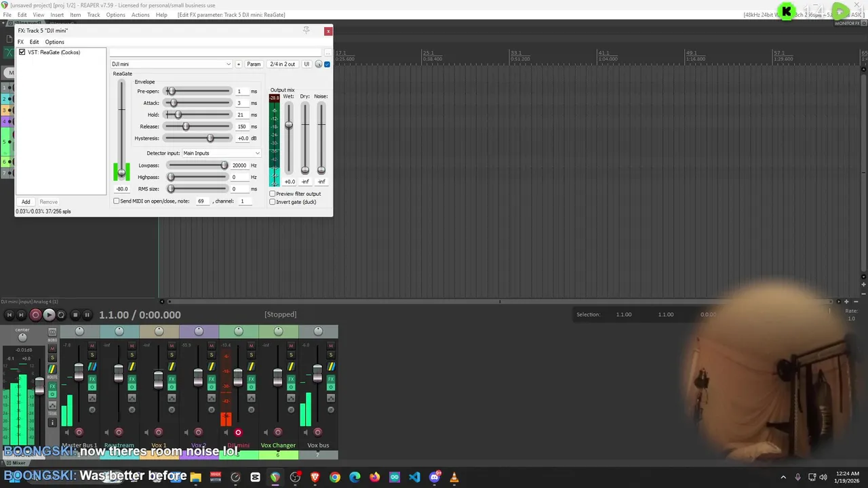This screenshot has height=488, width=868.
Task: Open routing for Vox Changer track
Action: click(x=291, y=367)
